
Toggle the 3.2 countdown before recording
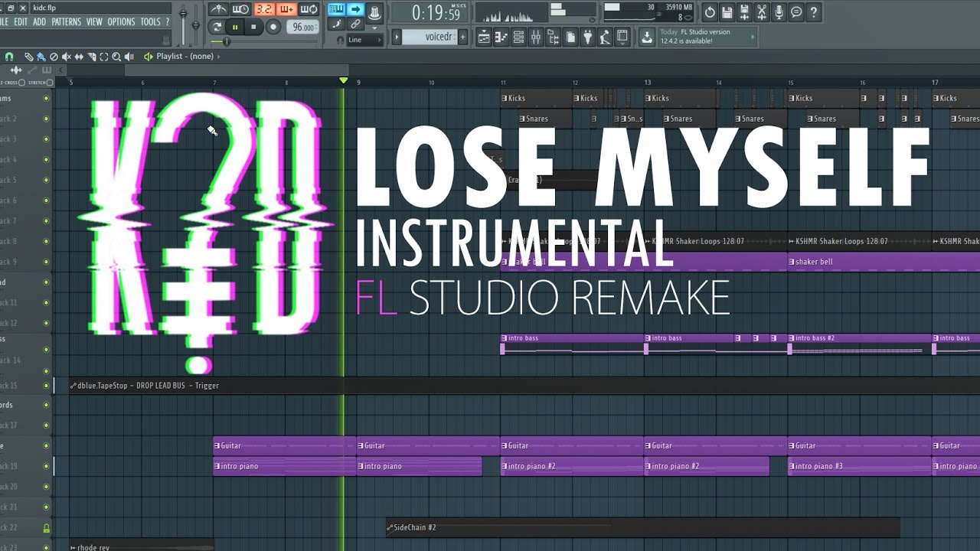(x=263, y=9)
